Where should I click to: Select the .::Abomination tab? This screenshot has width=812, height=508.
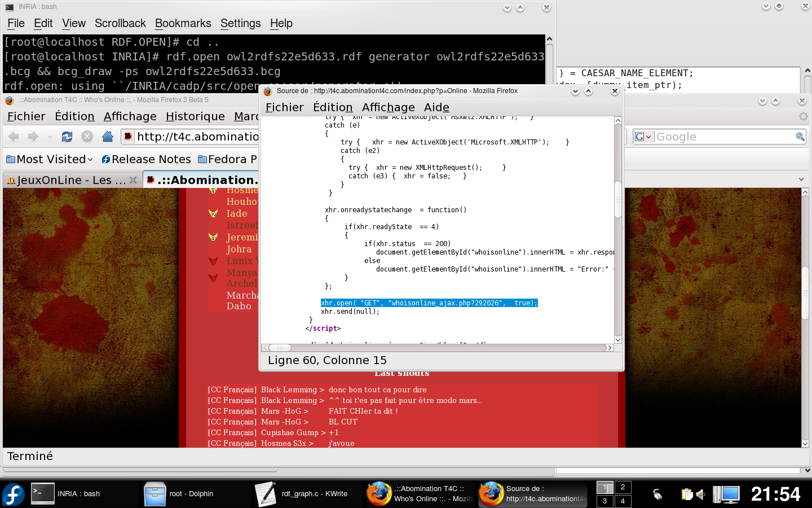pyautogui.click(x=201, y=180)
